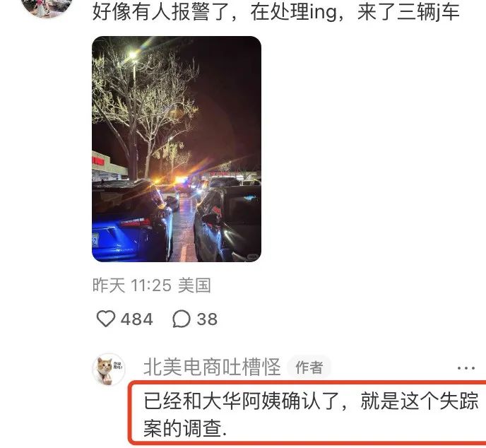This screenshot has width=486, height=448.
Task: Tap the 作者 author badge
Action: click(x=309, y=367)
